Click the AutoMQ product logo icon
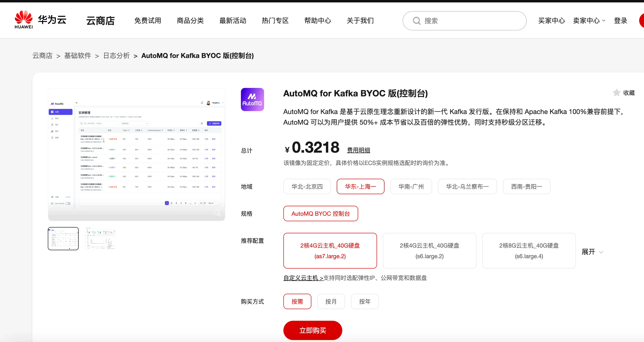The height and width of the screenshot is (342, 644). coord(252,99)
